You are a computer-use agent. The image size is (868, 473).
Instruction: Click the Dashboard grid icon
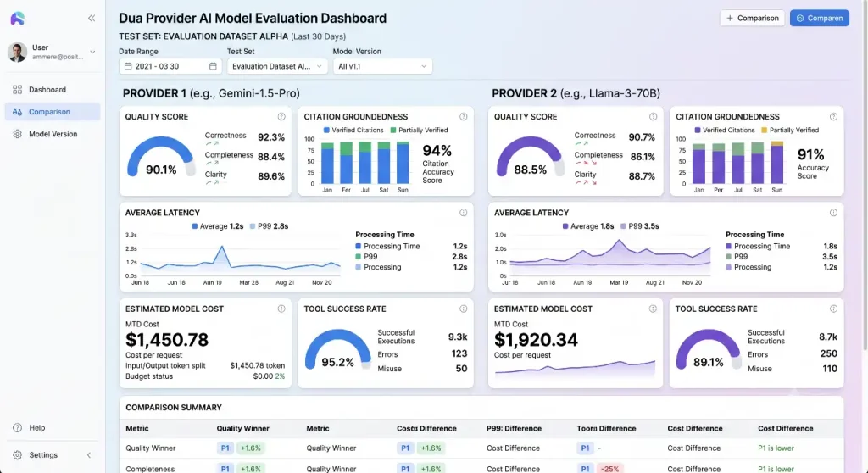17,90
